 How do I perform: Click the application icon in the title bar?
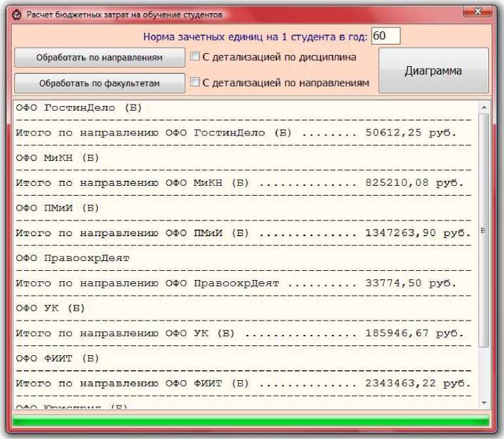[17, 15]
